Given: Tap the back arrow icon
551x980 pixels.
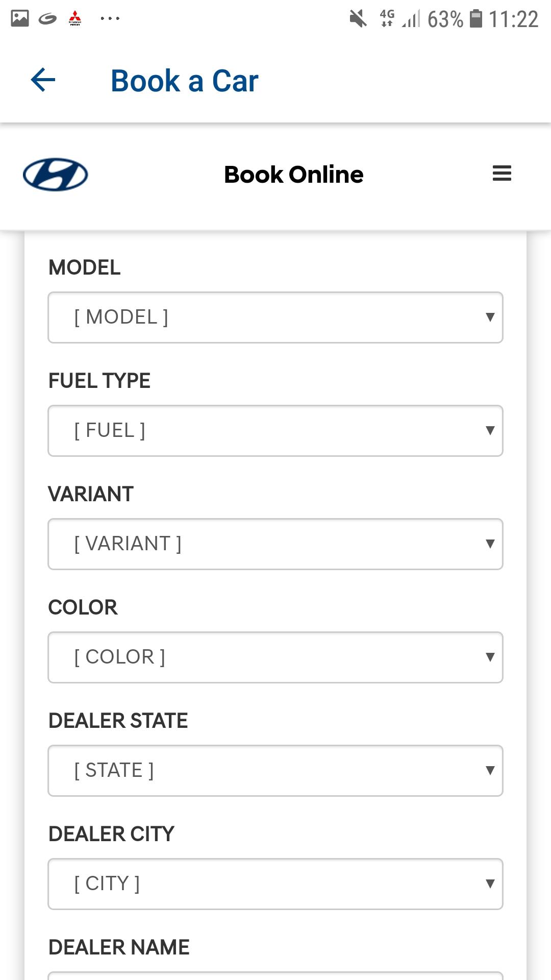Looking at the screenshot, I should [x=43, y=80].
